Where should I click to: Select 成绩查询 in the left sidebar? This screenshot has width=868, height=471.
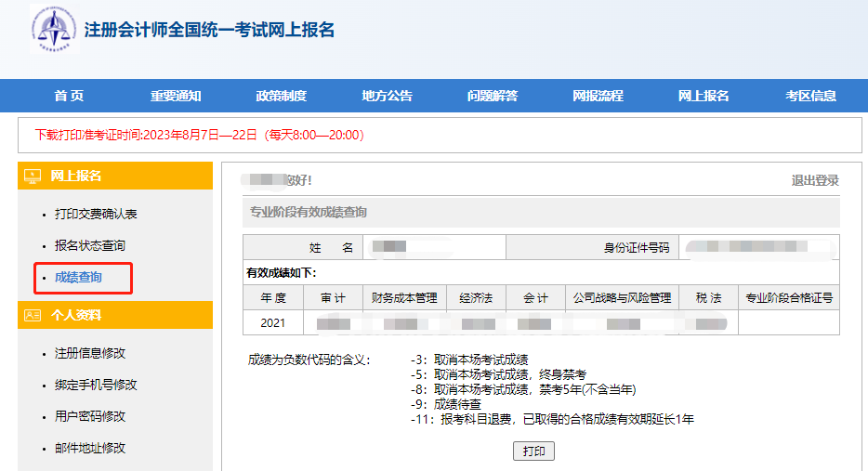78,277
